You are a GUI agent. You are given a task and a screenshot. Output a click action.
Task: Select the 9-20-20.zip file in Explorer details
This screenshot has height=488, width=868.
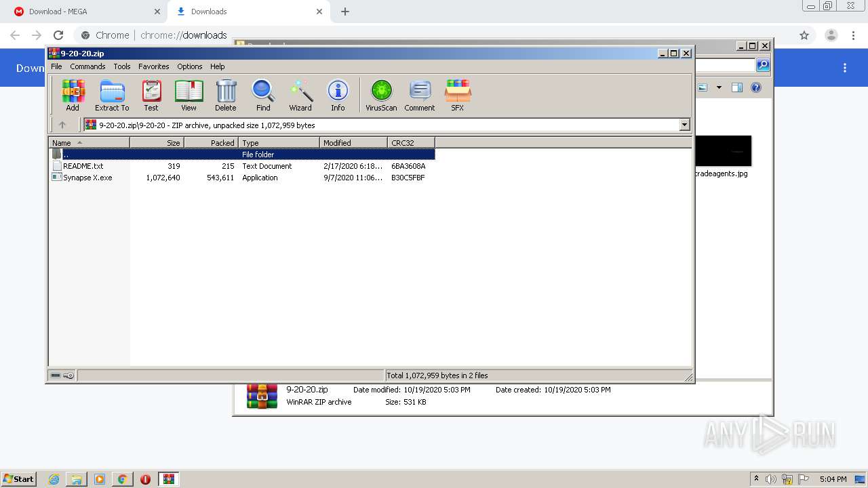[307, 390]
